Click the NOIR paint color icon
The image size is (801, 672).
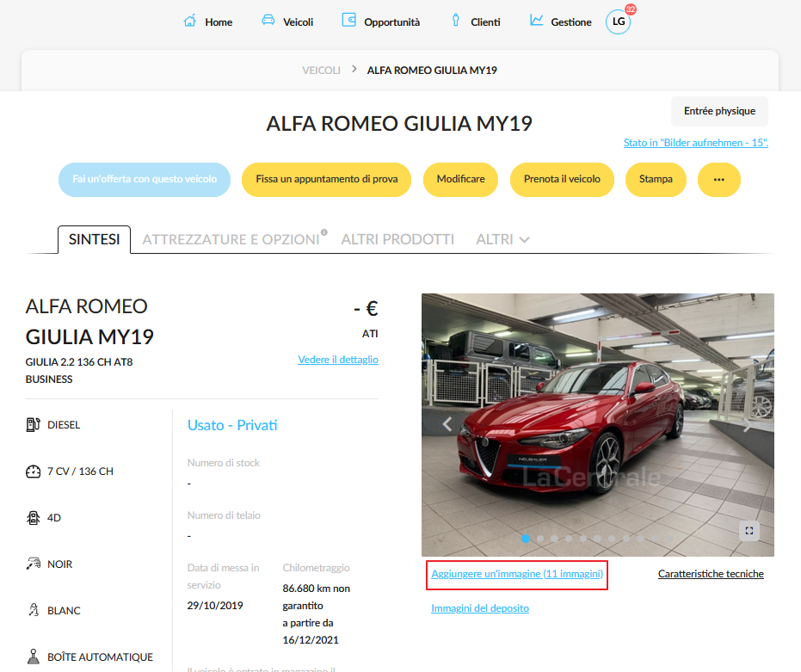click(x=34, y=564)
